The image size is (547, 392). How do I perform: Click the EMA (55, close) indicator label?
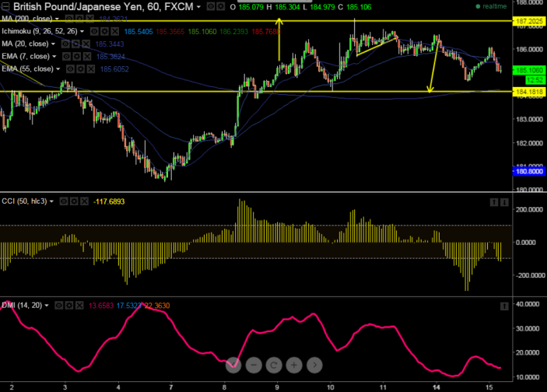pos(27,69)
